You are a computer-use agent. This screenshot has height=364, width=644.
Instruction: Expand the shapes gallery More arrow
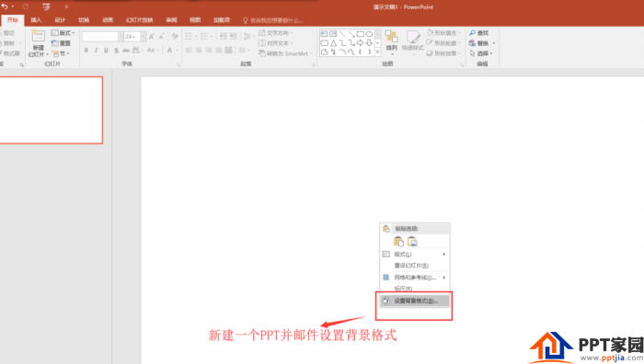377,52
